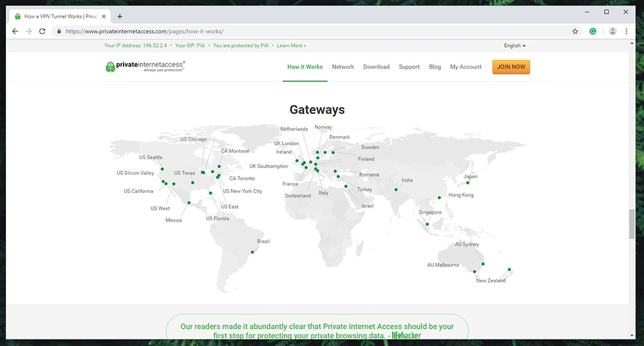The width and height of the screenshot is (644, 346).
Task: Click the Gateways heading
Action: [x=317, y=110]
